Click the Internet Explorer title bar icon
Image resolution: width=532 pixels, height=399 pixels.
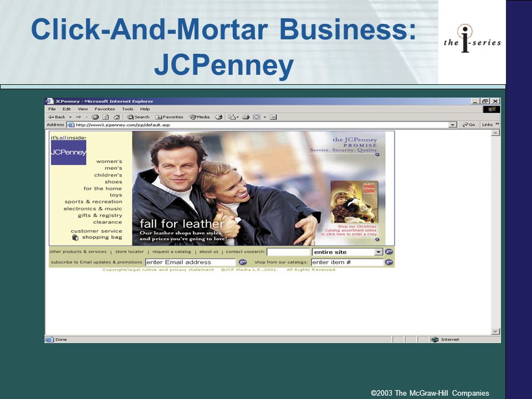coord(49,101)
